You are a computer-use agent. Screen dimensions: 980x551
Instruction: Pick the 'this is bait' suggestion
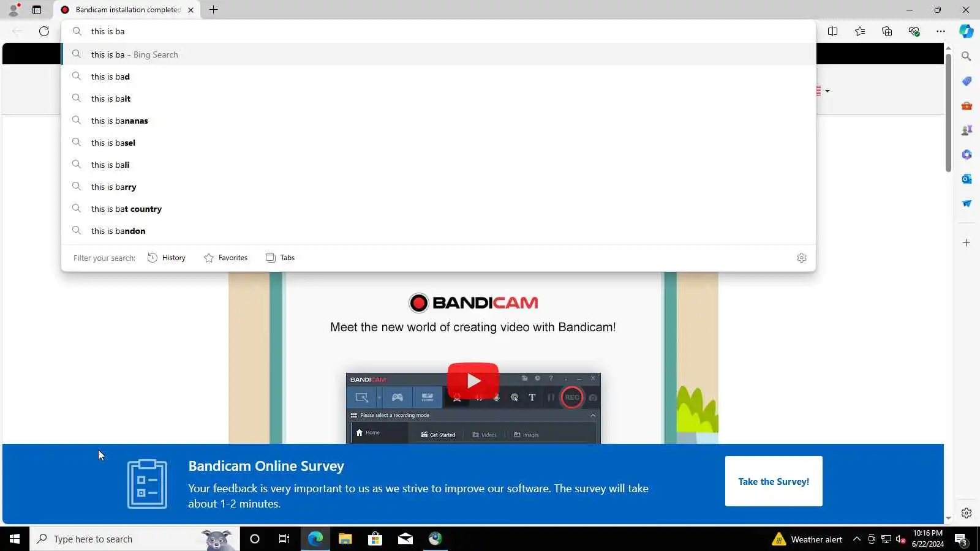[x=439, y=99]
